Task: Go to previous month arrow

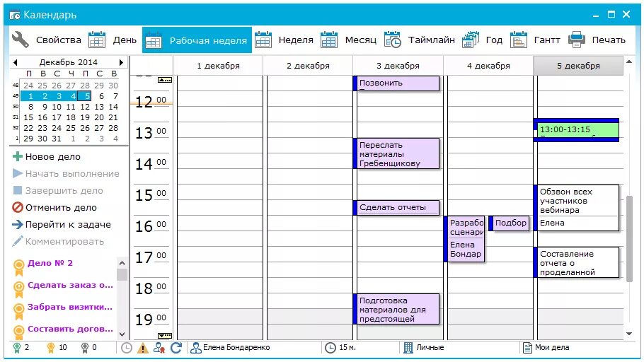Action: point(15,62)
